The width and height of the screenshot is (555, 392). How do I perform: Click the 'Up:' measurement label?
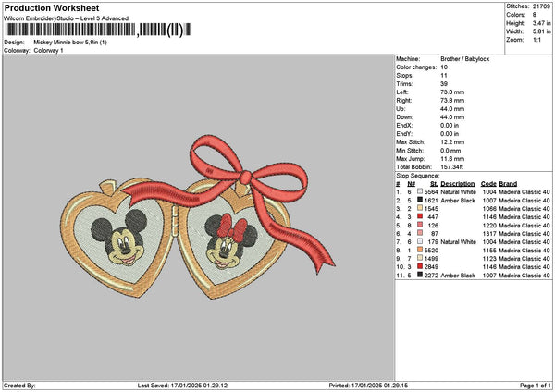401,109
